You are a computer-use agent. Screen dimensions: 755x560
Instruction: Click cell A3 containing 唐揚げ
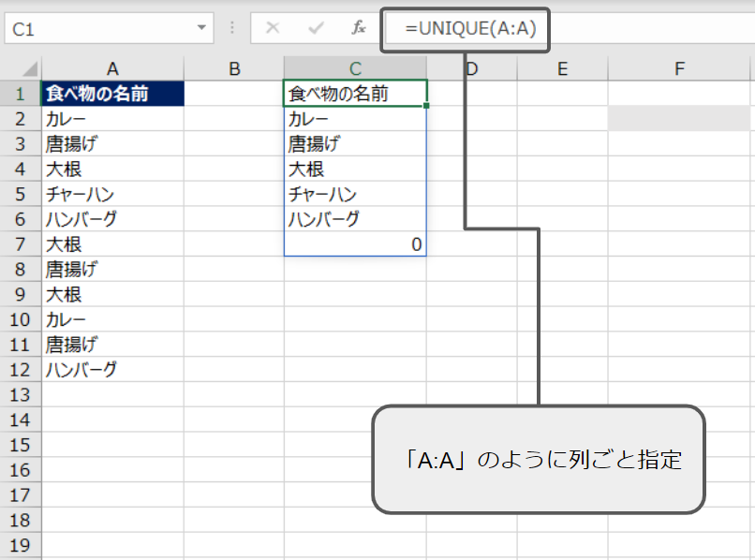coord(112,143)
